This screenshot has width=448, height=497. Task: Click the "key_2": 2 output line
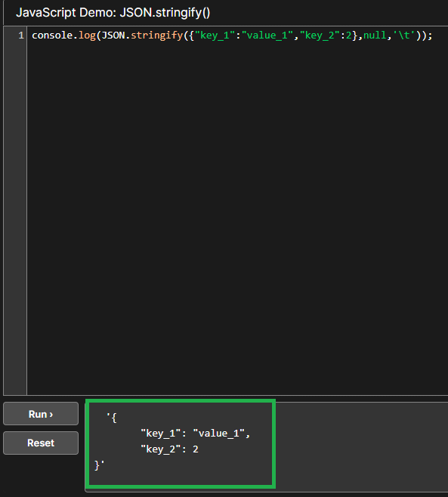pyautogui.click(x=170, y=449)
